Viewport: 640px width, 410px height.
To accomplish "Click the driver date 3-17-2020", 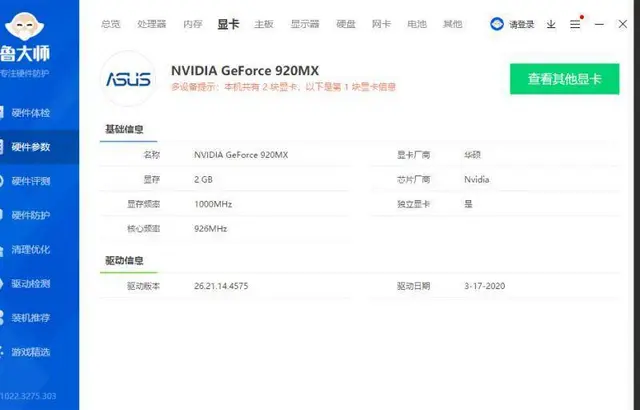I will (484, 286).
